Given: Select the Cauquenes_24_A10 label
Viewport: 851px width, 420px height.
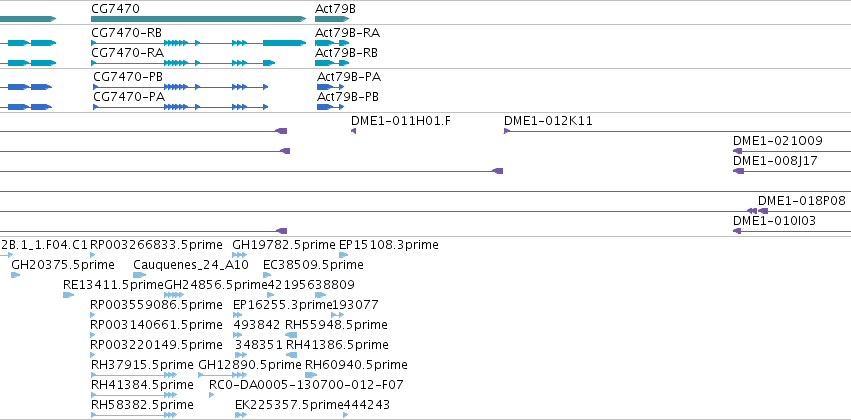Looking at the screenshot, I should pyautogui.click(x=191, y=265).
